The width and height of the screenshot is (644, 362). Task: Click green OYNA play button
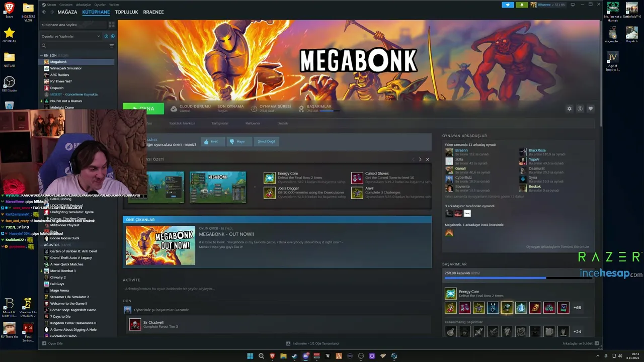[x=143, y=109]
